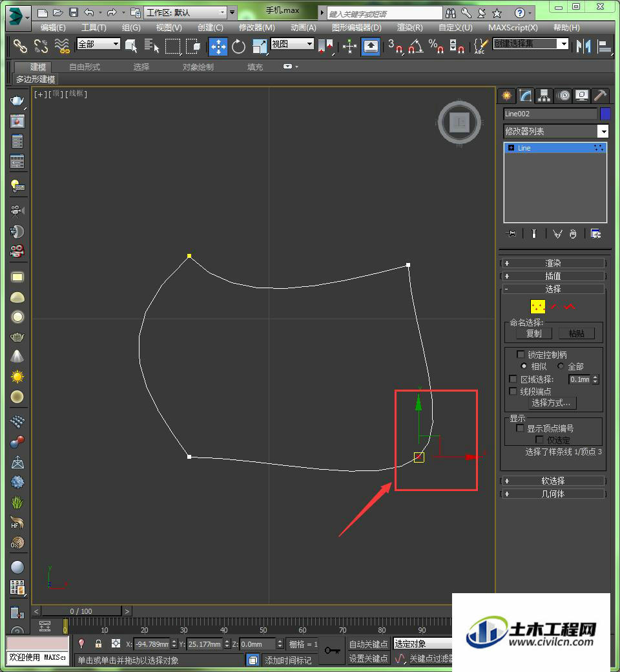
Task: Open the MAXScript(X) menu
Action: (x=513, y=27)
